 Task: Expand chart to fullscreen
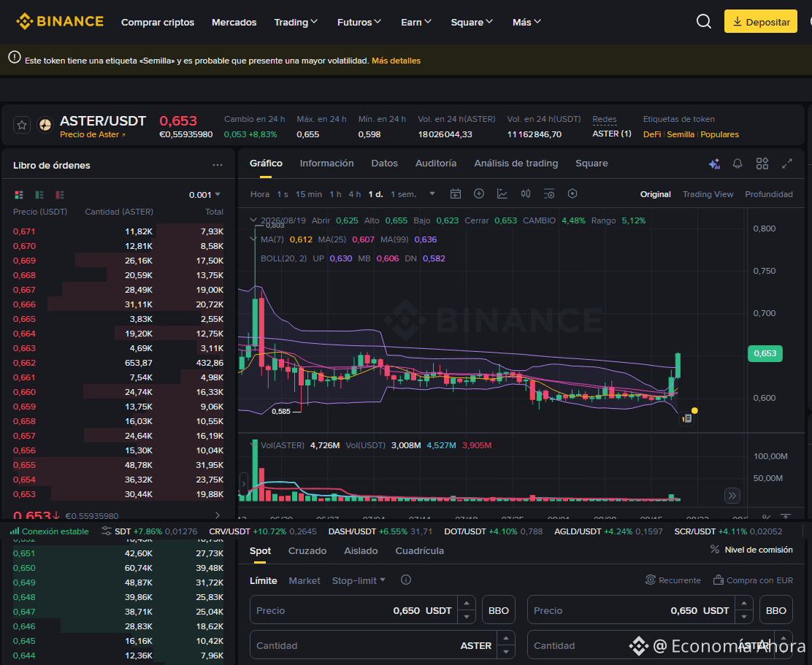787,164
